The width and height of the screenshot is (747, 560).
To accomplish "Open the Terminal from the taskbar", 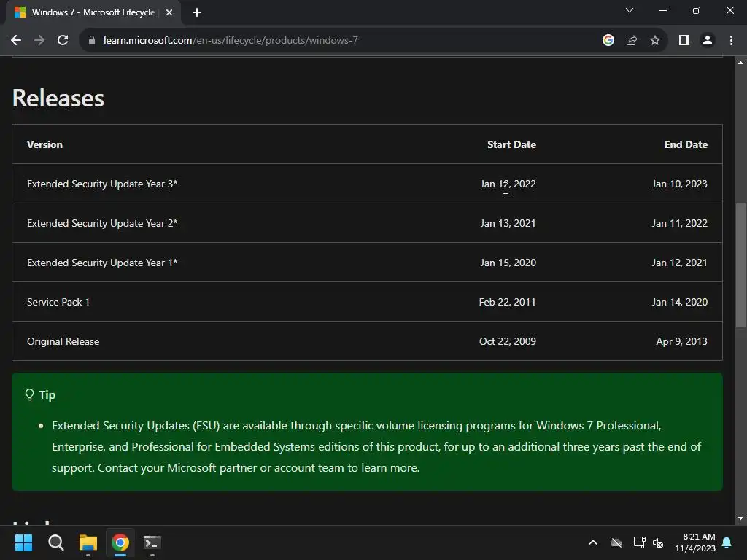I will [152, 542].
